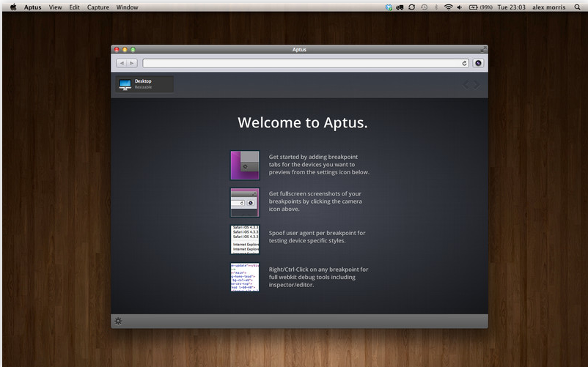Go forward with the right arrow button

click(132, 63)
